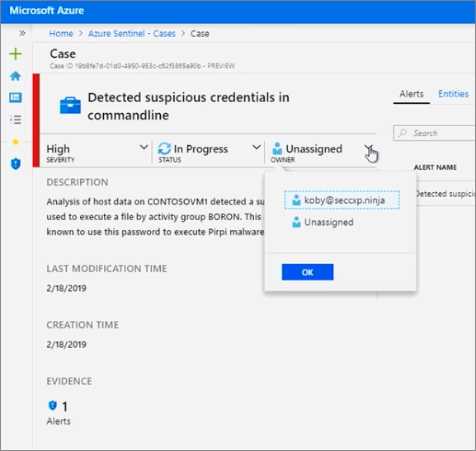Open the Home icon in sidebar

[16, 76]
